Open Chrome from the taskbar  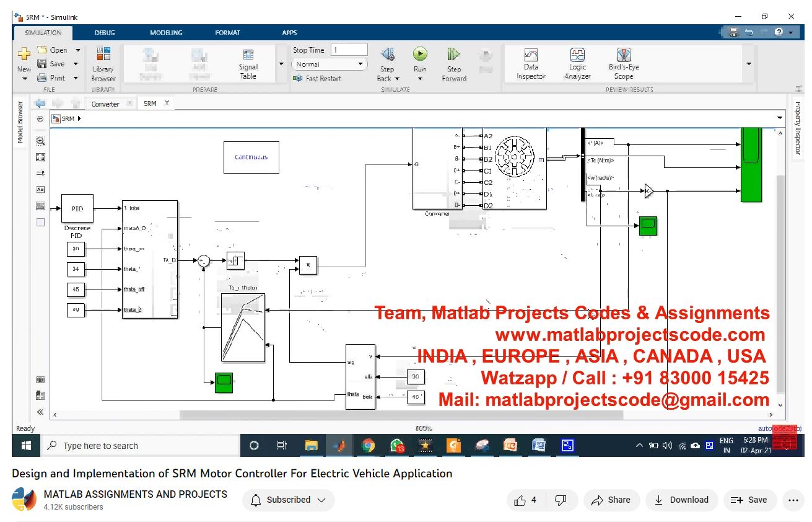click(x=369, y=446)
